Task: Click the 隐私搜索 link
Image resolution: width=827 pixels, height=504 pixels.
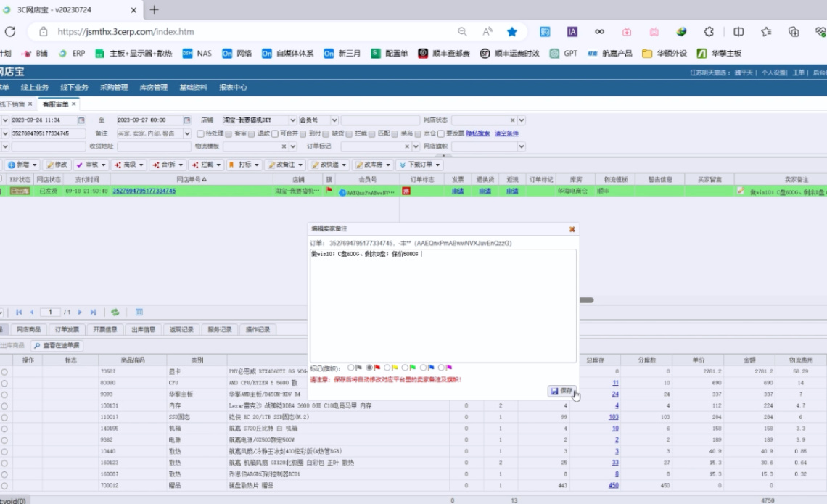Action: pyautogui.click(x=478, y=133)
